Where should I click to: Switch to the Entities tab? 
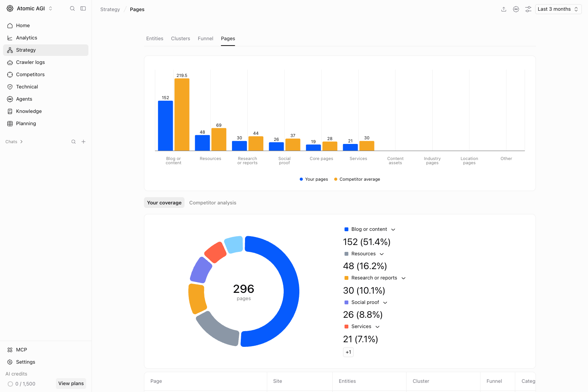[x=155, y=39]
